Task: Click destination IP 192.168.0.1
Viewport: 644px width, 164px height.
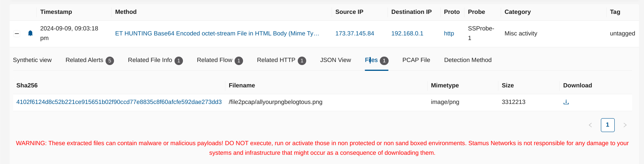Action: 407,33
